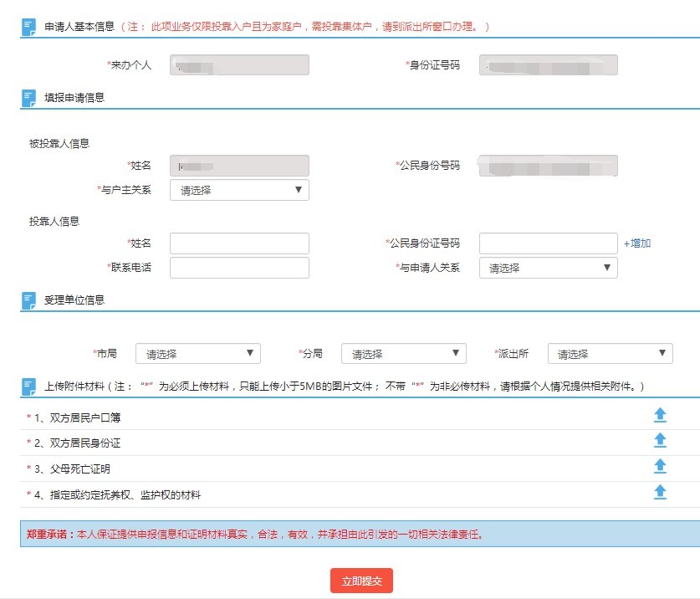
Task: Click the 上传附件材料 section icon
Action: 28,387
